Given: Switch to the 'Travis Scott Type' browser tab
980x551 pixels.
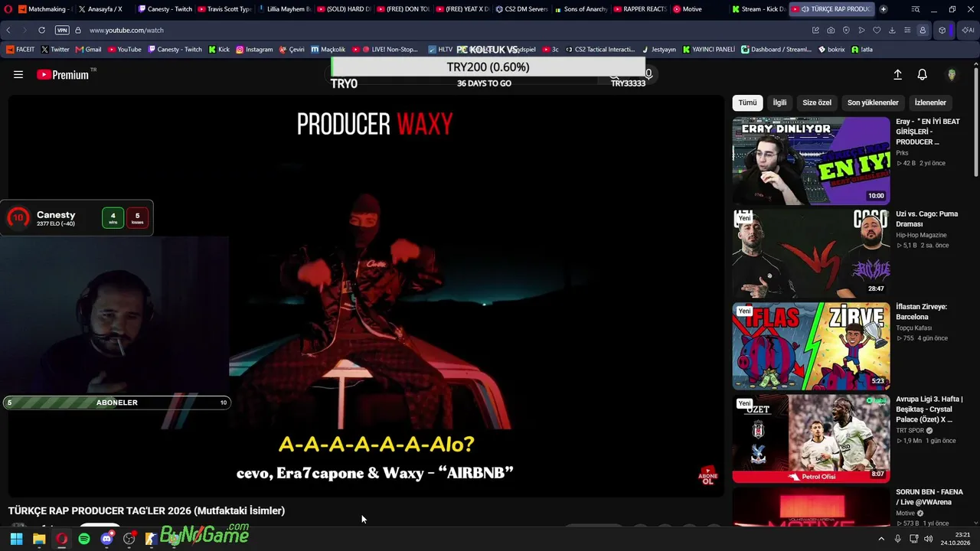Looking at the screenshot, I should 225,9.
